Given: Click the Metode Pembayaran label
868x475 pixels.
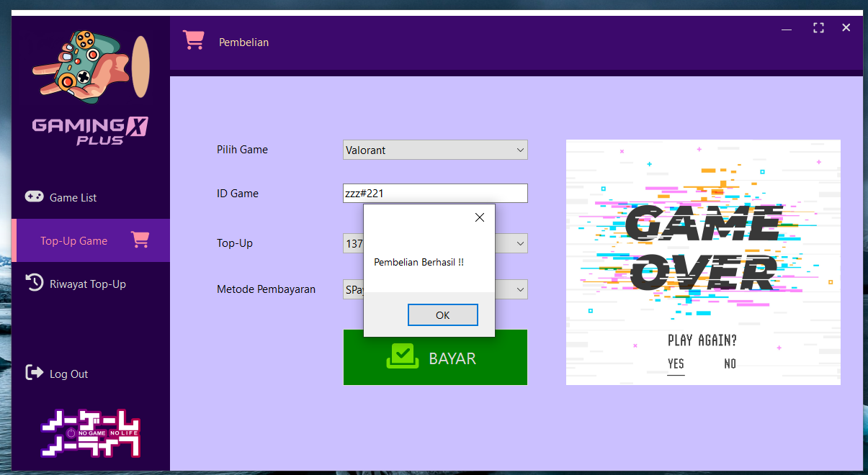Looking at the screenshot, I should tap(267, 289).
